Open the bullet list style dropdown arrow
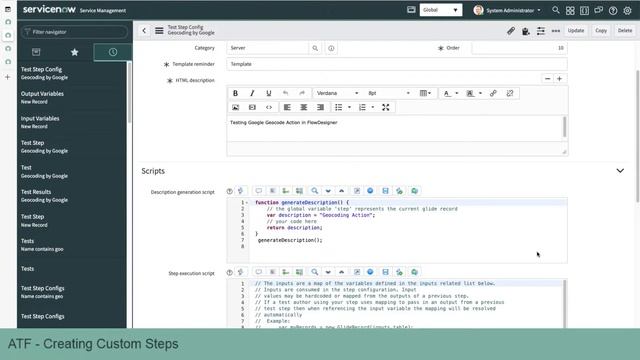 349,107
